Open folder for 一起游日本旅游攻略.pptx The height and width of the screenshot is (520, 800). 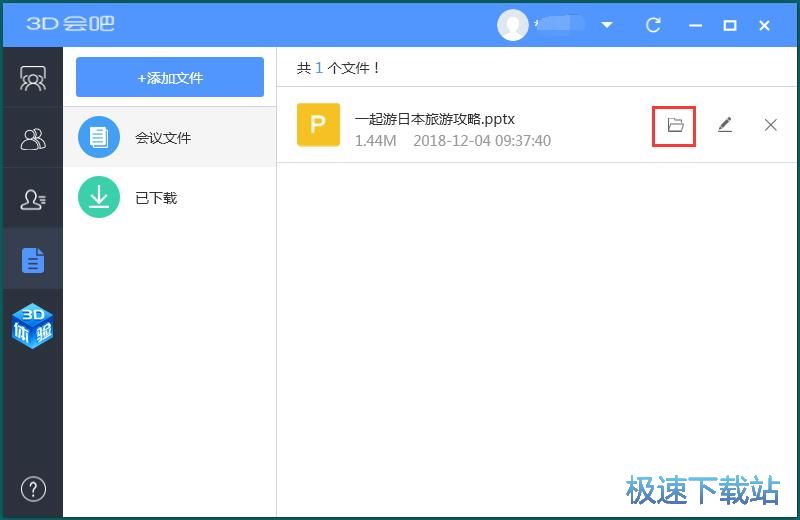click(674, 125)
